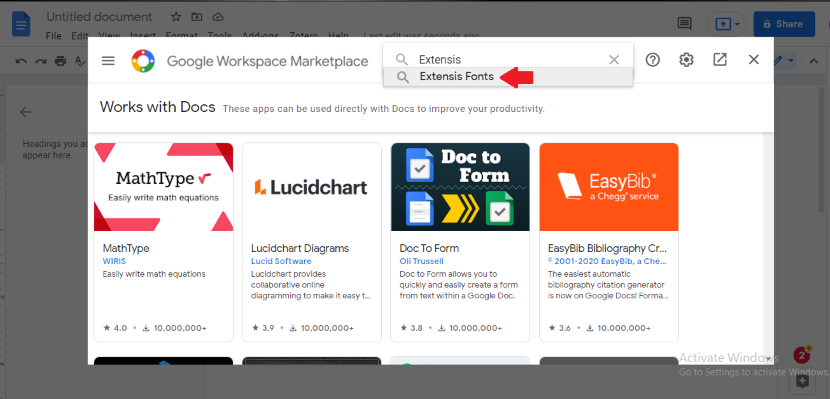Clear the Extensis search text
Viewport: 830px width, 399px height.
[x=614, y=60]
